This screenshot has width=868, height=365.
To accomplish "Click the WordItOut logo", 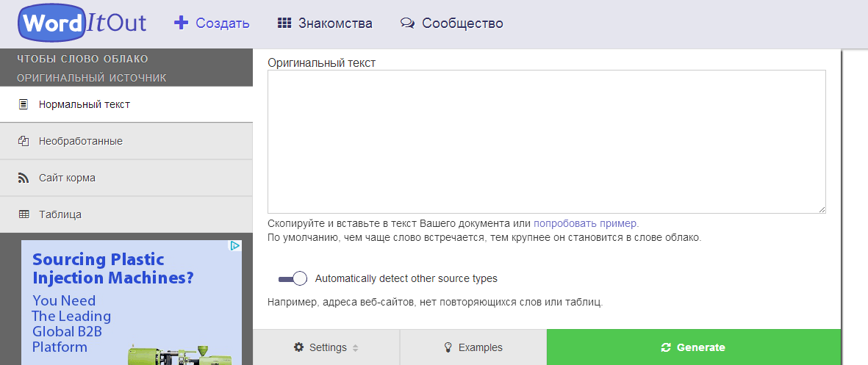I will pos(82,24).
